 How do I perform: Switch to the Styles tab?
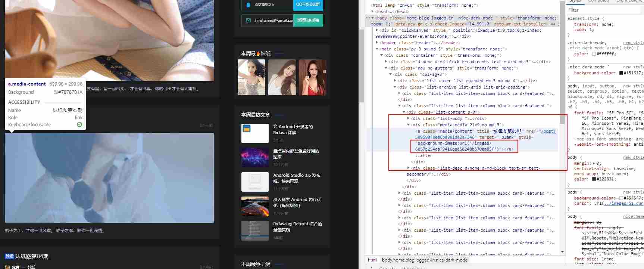click(x=575, y=1)
